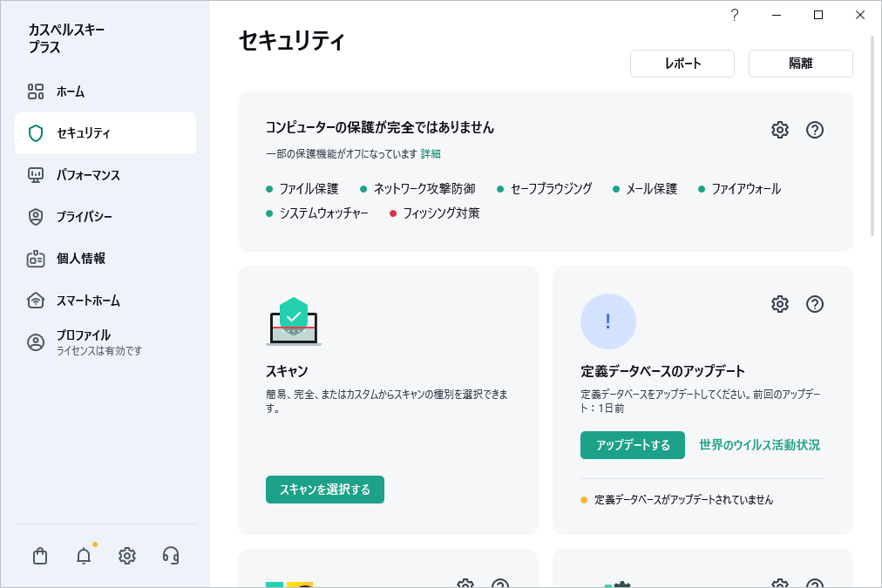Click the vertical scrollbar thumb
This screenshot has width=882, height=588.
pyautogui.click(x=873, y=135)
